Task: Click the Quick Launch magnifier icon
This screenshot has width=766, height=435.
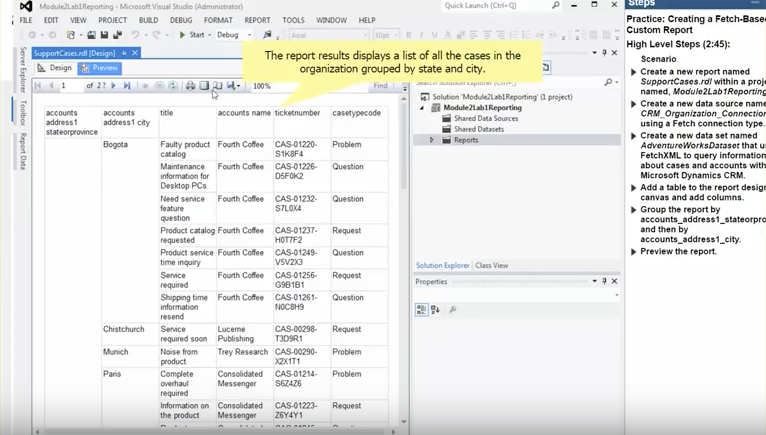Action: [556, 5]
